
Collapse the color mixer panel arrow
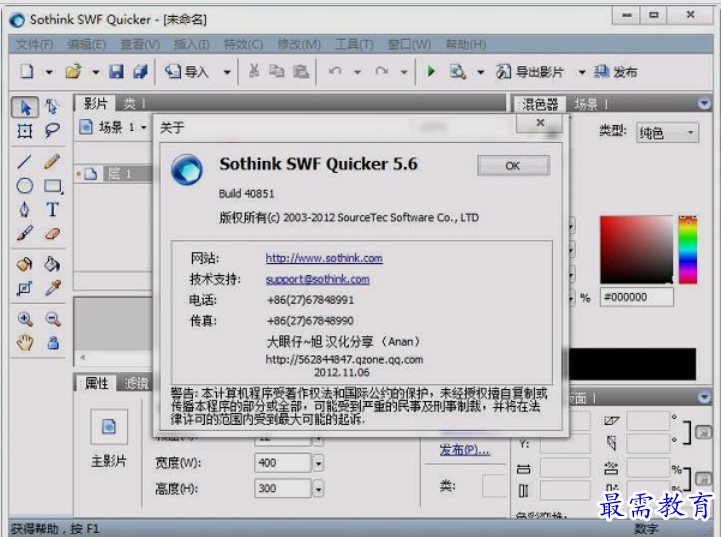(704, 104)
